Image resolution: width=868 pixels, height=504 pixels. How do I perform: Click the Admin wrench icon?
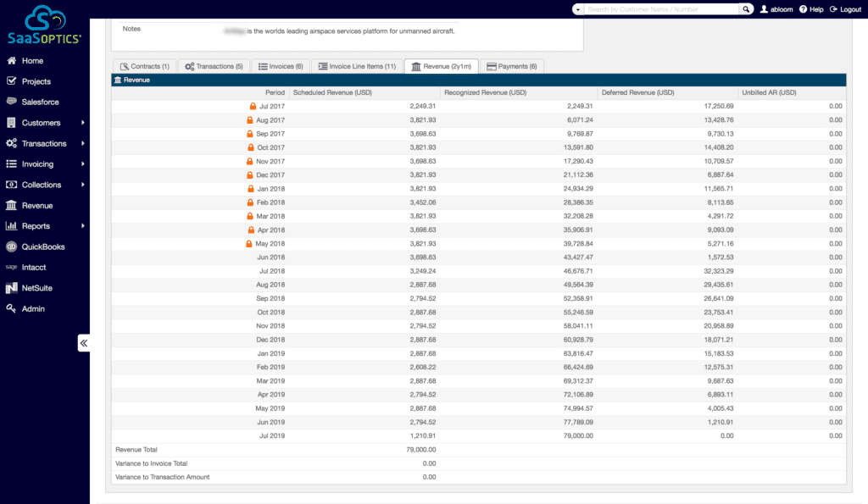tap(11, 308)
